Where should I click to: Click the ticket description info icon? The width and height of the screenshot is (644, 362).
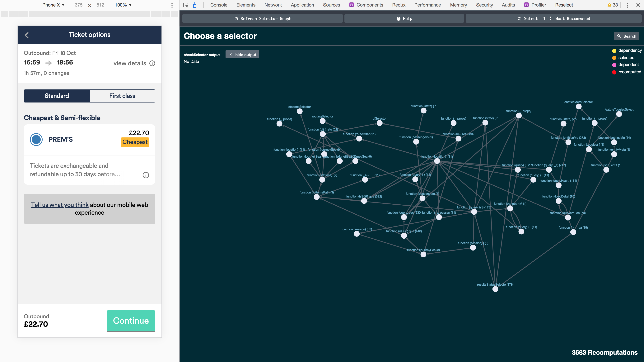146,175
